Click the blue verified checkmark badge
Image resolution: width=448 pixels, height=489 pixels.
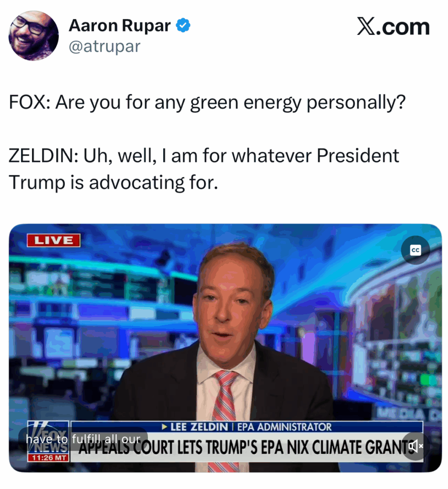183,26
